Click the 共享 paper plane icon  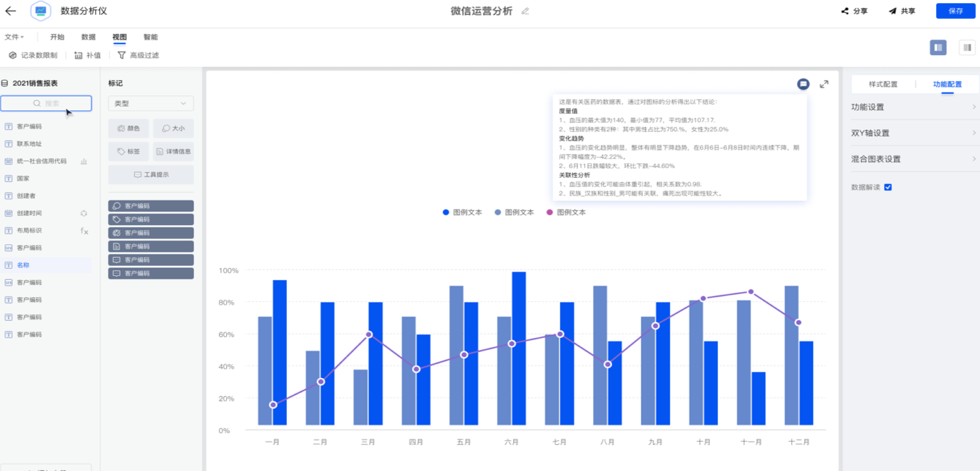click(893, 11)
